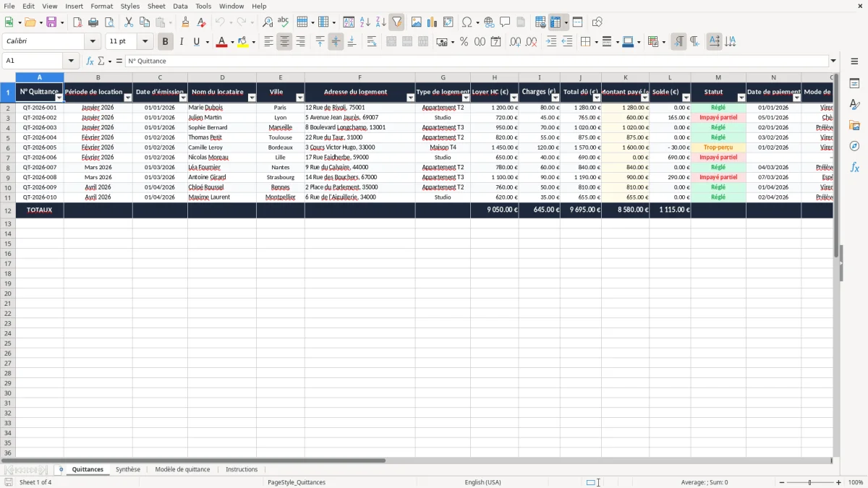
Task: Insert an image
Action: (x=417, y=22)
